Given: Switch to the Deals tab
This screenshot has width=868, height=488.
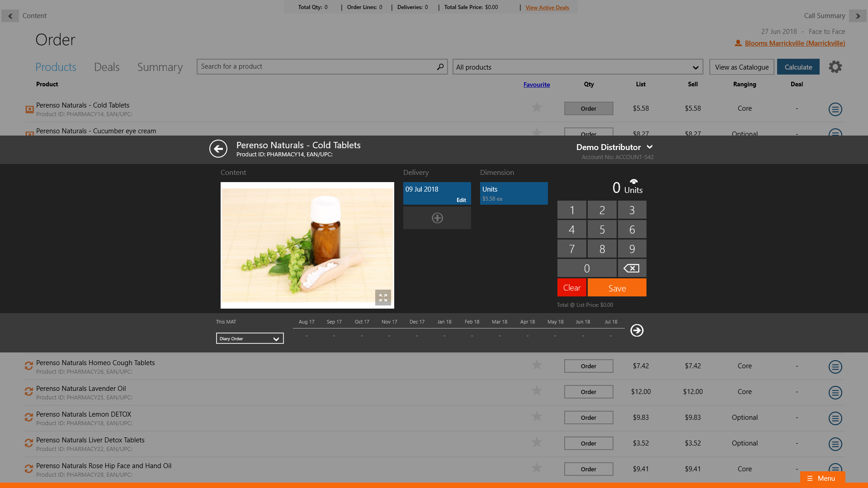Looking at the screenshot, I should point(107,67).
